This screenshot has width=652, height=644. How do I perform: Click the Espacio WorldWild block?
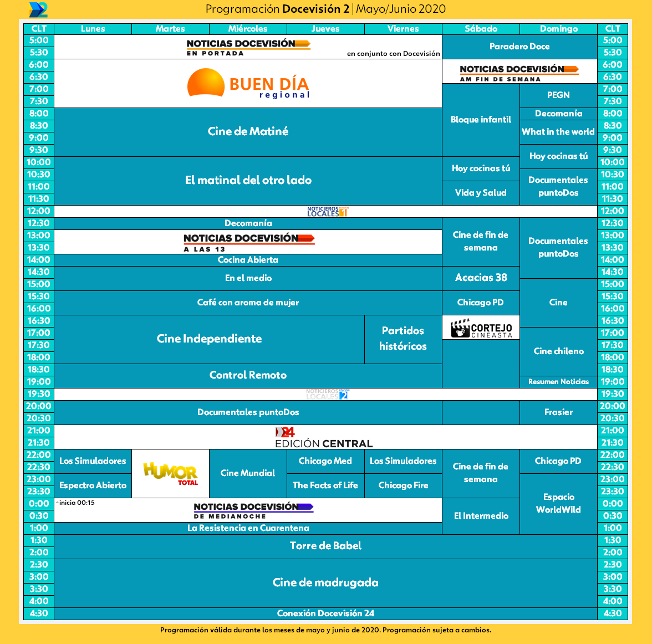[x=558, y=504]
